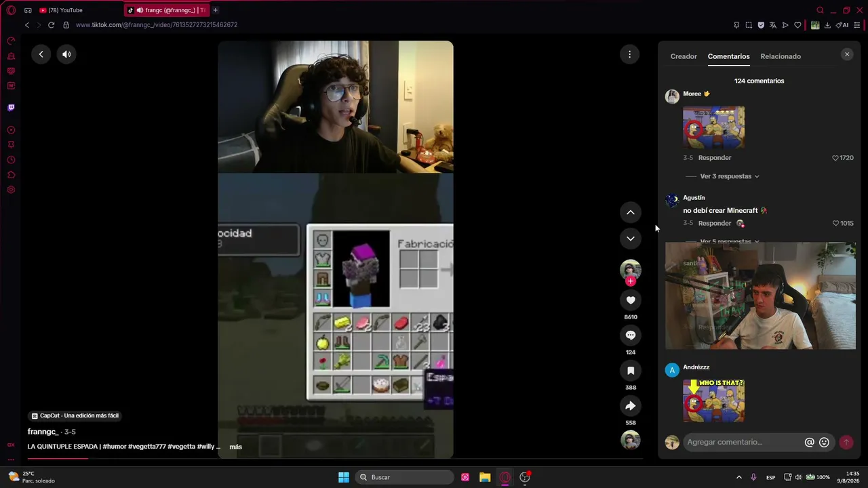Open the Opera GX main menu logo
The width and height of the screenshot is (868, 488).
pyautogui.click(x=11, y=10)
